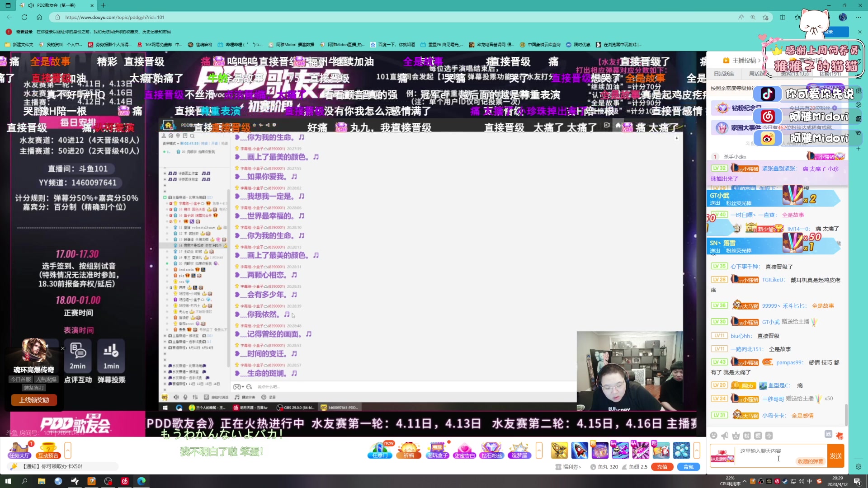
Task: Select the golden rocket gift icon
Action: [x=559, y=450]
